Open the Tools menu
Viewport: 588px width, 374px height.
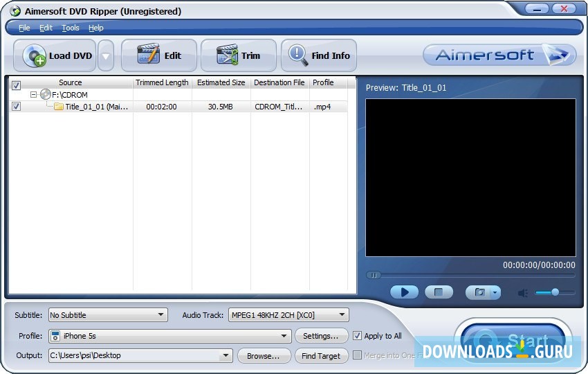click(71, 28)
